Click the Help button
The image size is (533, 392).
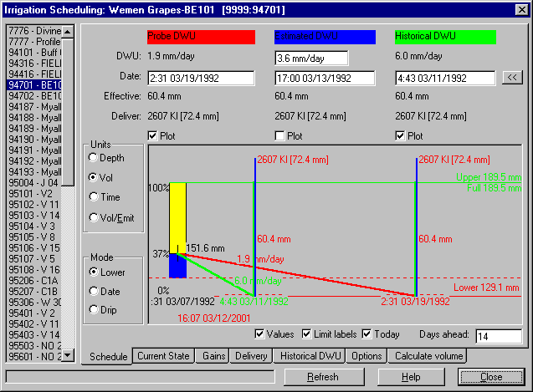coord(411,377)
